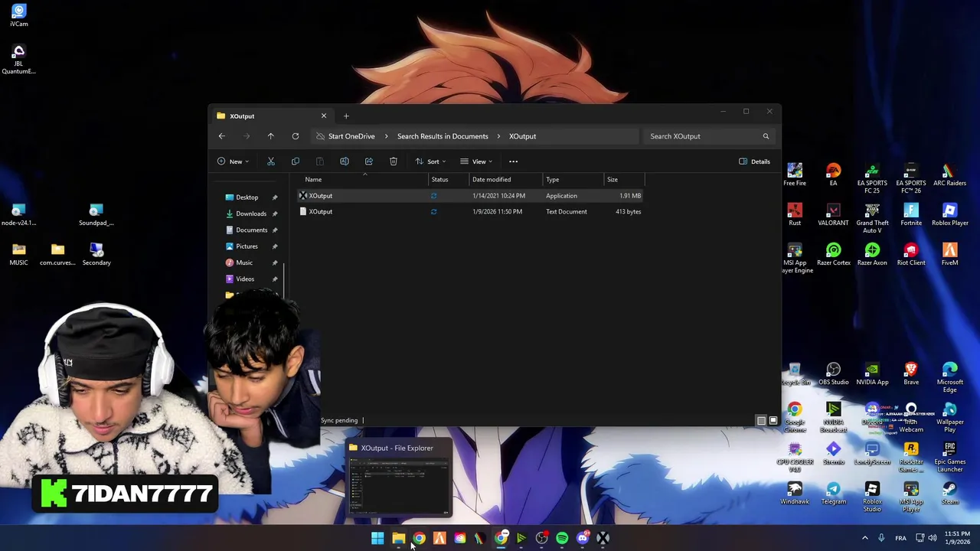Open Discord from the taskbar

(583, 538)
